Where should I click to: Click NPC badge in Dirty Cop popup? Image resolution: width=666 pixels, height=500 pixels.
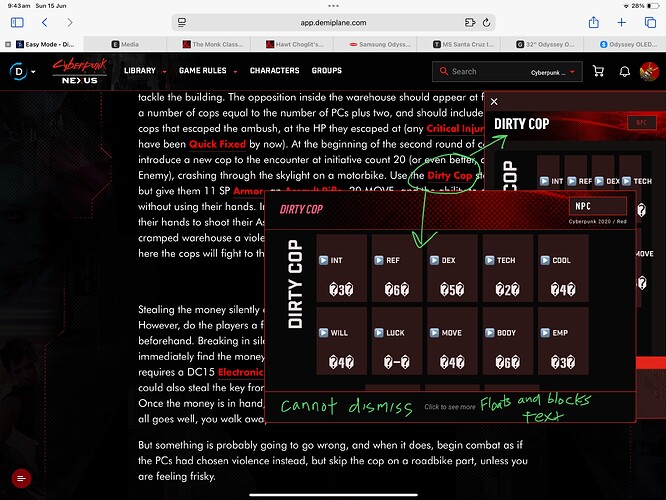(x=598, y=206)
